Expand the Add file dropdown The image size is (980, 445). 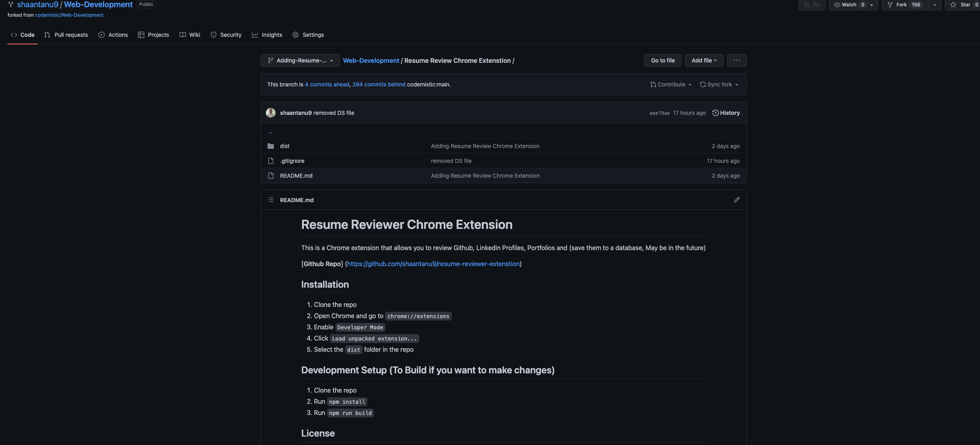point(704,60)
